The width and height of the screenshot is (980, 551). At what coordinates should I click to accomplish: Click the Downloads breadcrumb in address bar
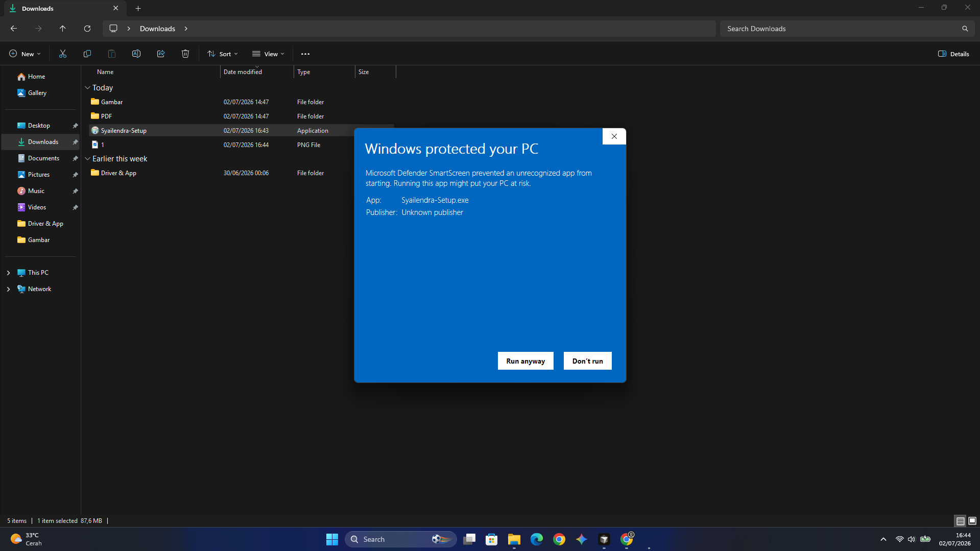[x=157, y=29]
